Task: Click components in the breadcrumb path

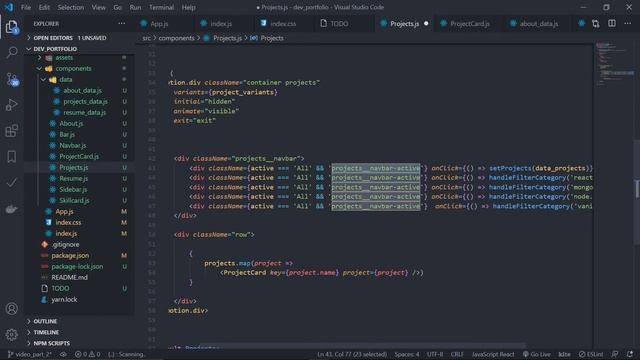Action: [176, 38]
